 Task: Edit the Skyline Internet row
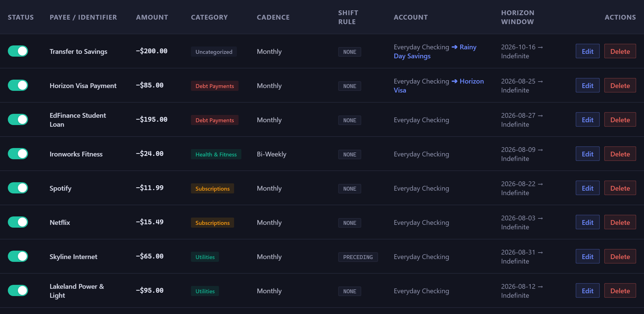click(x=587, y=256)
